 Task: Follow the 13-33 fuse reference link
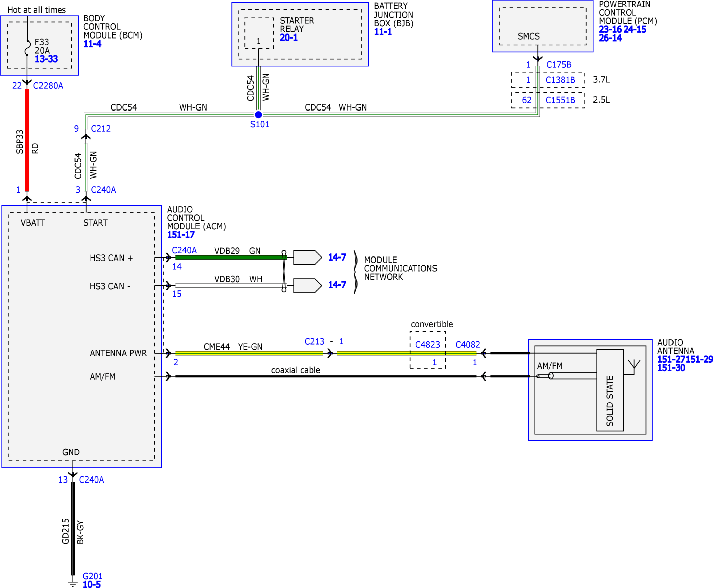click(x=47, y=59)
